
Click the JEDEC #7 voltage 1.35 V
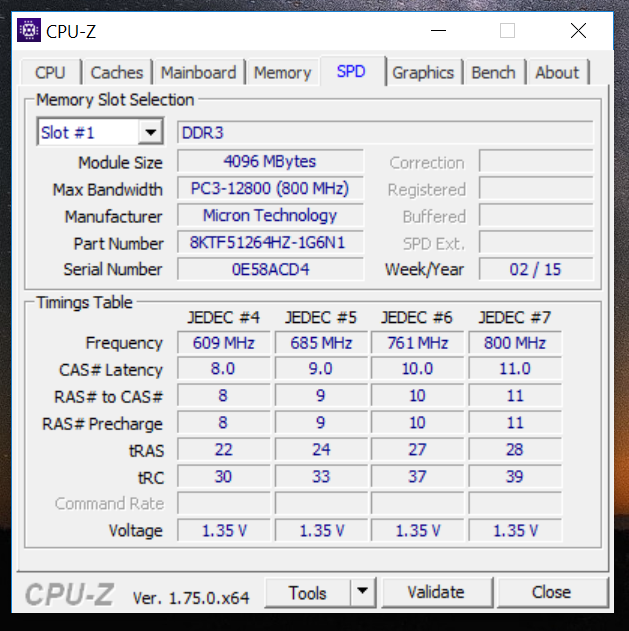coord(515,530)
